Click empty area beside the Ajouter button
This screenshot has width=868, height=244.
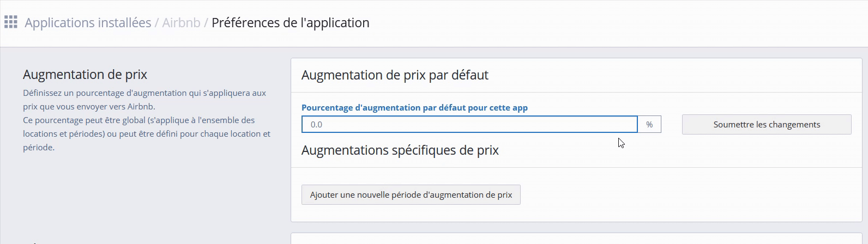[x=682, y=194]
